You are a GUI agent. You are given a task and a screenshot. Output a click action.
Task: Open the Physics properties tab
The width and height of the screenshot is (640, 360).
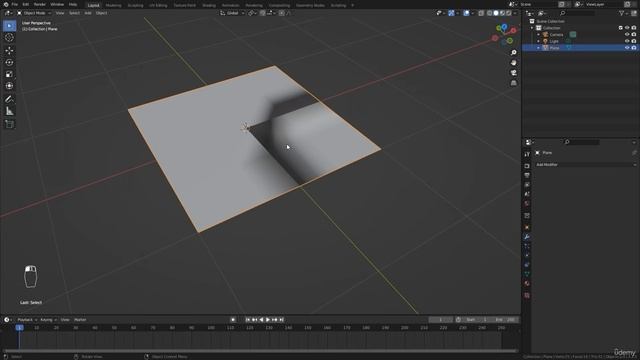pyautogui.click(x=527, y=256)
